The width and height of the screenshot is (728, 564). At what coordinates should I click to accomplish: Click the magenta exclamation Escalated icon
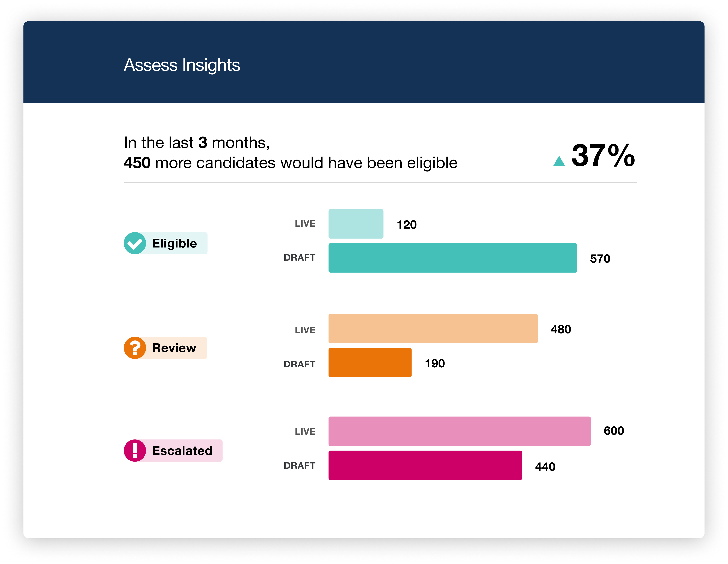click(135, 451)
